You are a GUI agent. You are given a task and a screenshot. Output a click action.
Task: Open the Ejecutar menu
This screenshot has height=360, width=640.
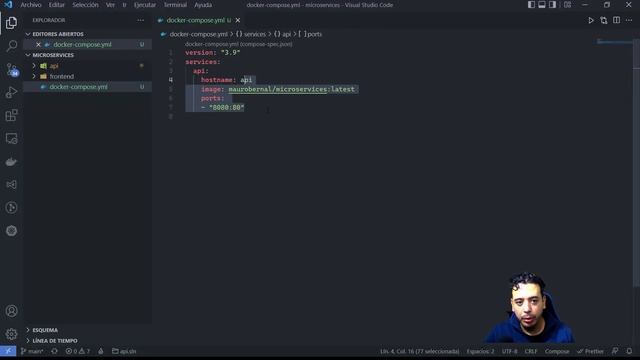pos(145,5)
